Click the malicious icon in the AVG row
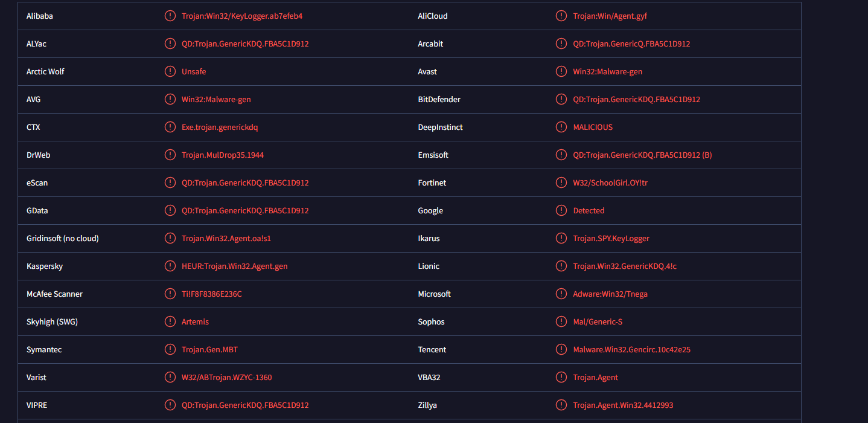Screen dimensions: 868x423 tap(170, 99)
